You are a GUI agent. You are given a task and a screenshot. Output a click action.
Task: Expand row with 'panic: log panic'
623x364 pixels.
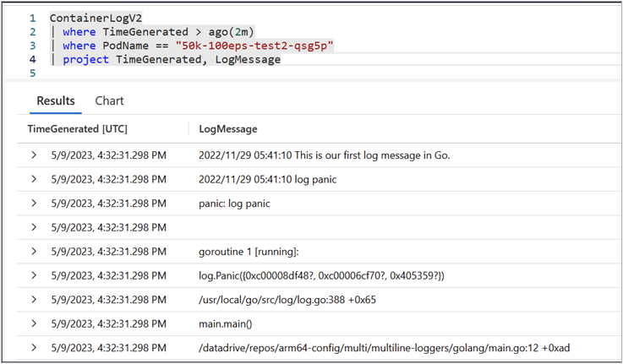[x=34, y=204]
